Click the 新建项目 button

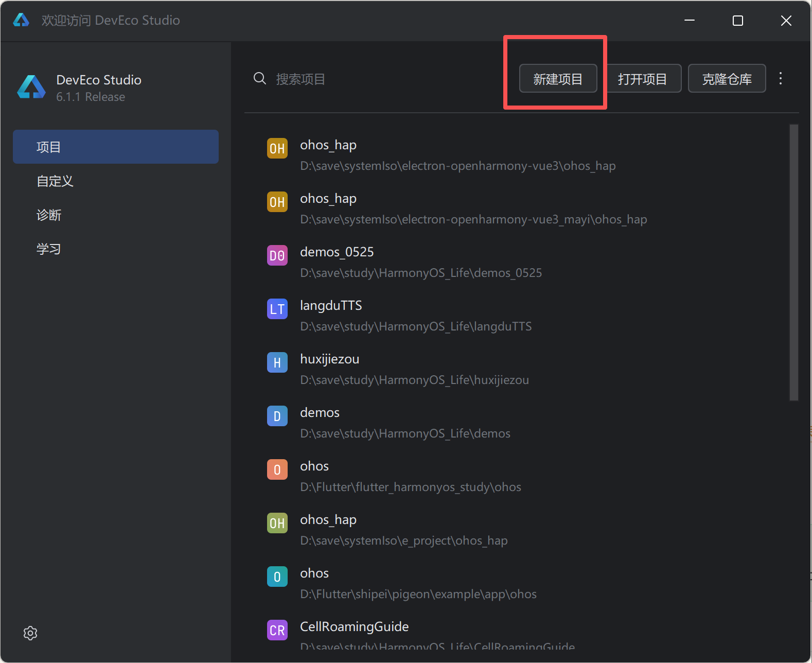point(558,79)
